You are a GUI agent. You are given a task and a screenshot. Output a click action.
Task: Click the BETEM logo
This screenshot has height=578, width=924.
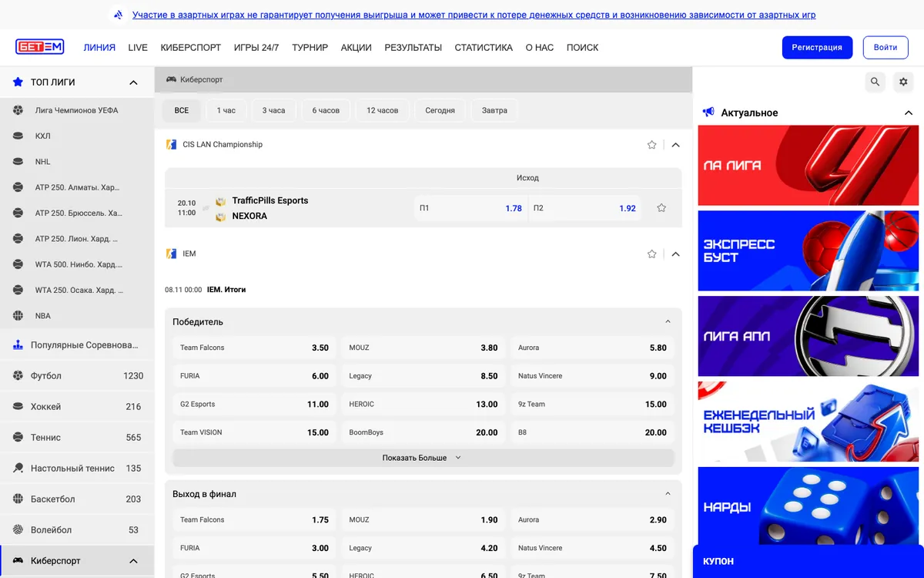coord(40,47)
